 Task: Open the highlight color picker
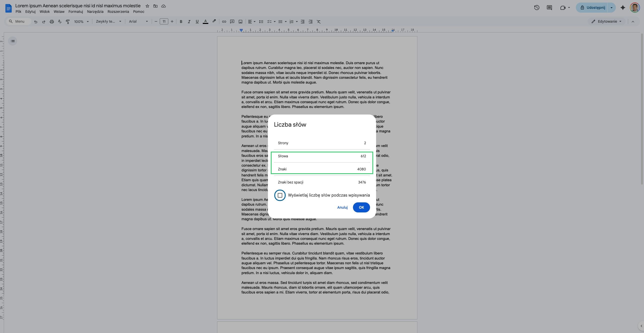click(x=214, y=22)
